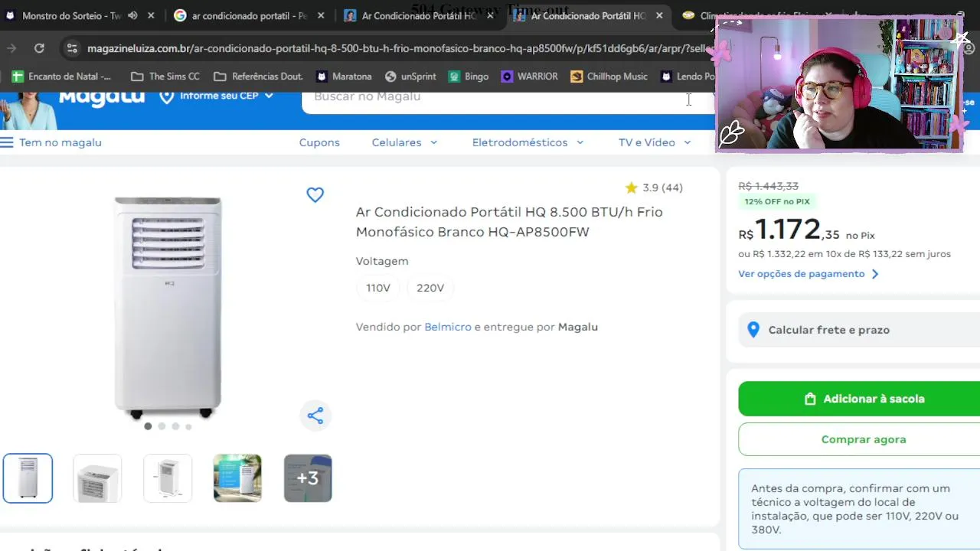Click Comprar agora button
The image size is (980, 551).
pyautogui.click(x=859, y=439)
